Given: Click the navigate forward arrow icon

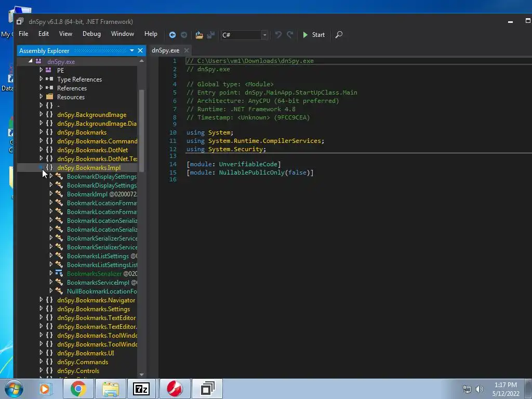Looking at the screenshot, I should pyautogui.click(x=184, y=35).
